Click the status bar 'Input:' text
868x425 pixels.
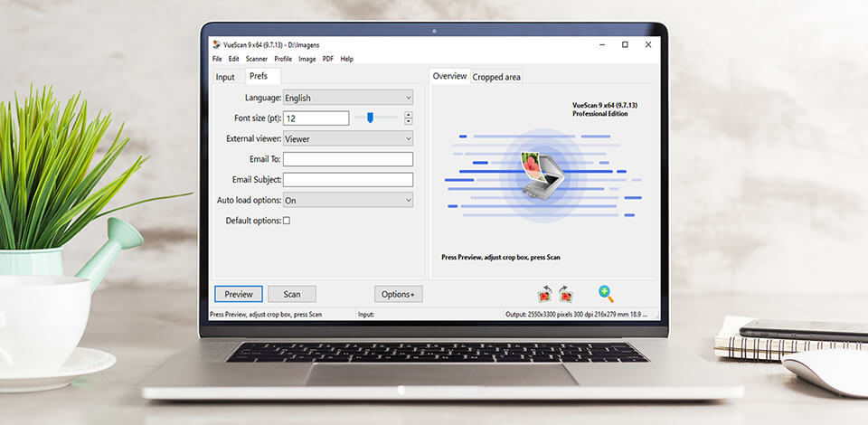point(366,315)
